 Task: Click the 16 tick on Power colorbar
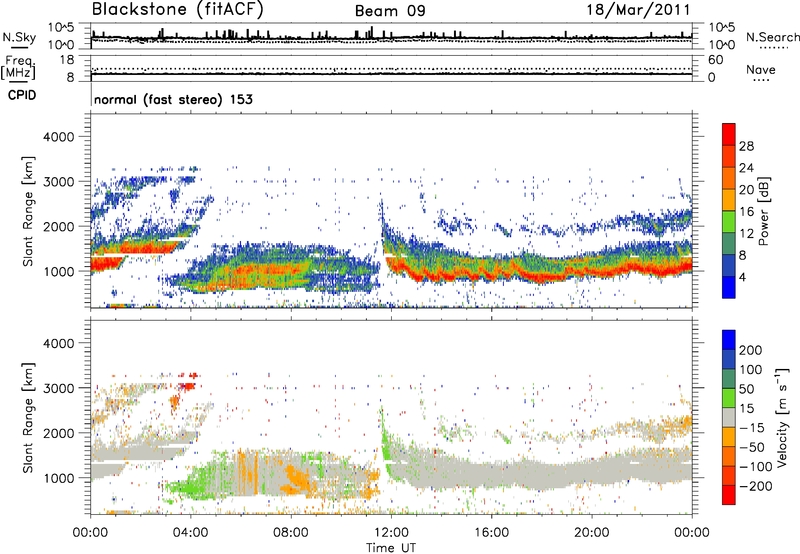(746, 212)
